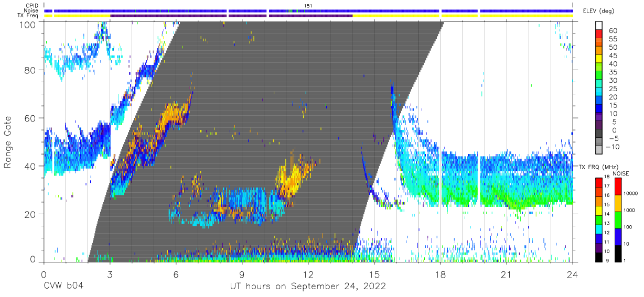Click the '35' label on ELEV colorbar
This screenshot has width=644, height=297.
click(x=613, y=72)
